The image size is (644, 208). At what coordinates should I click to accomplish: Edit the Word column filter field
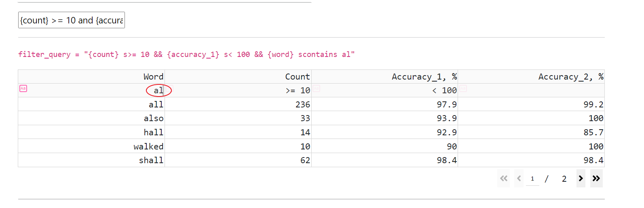pyautogui.click(x=97, y=90)
